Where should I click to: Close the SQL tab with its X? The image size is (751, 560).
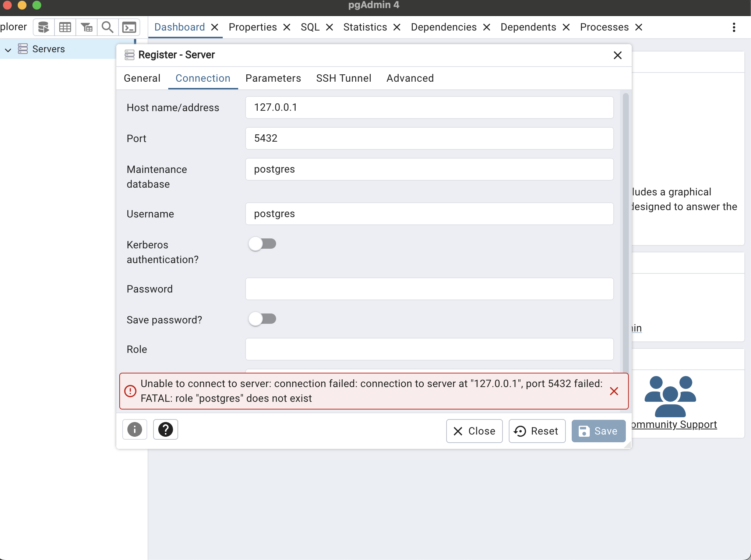coord(329,27)
